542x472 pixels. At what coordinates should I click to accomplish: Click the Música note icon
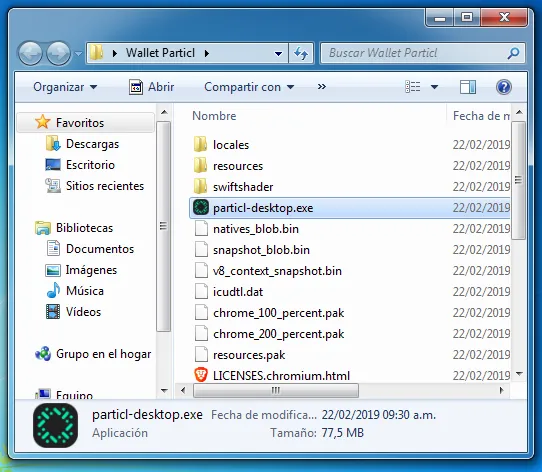pyautogui.click(x=53, y=290)
